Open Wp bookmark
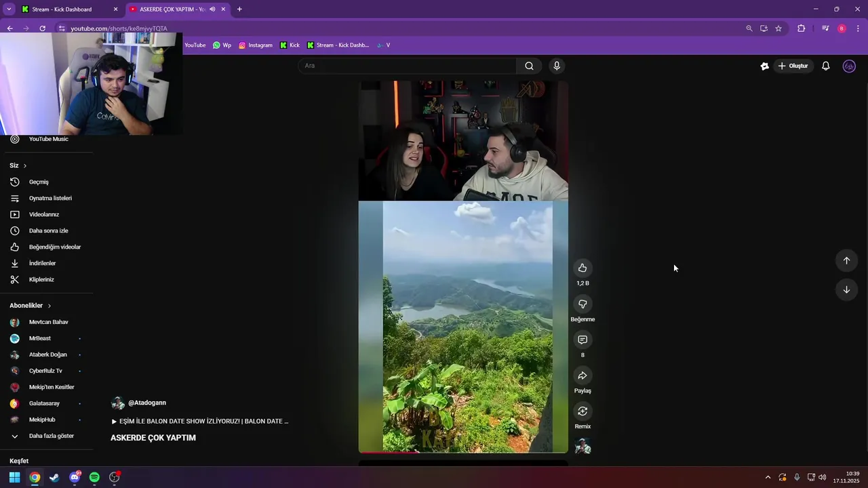 click(222, 45)
